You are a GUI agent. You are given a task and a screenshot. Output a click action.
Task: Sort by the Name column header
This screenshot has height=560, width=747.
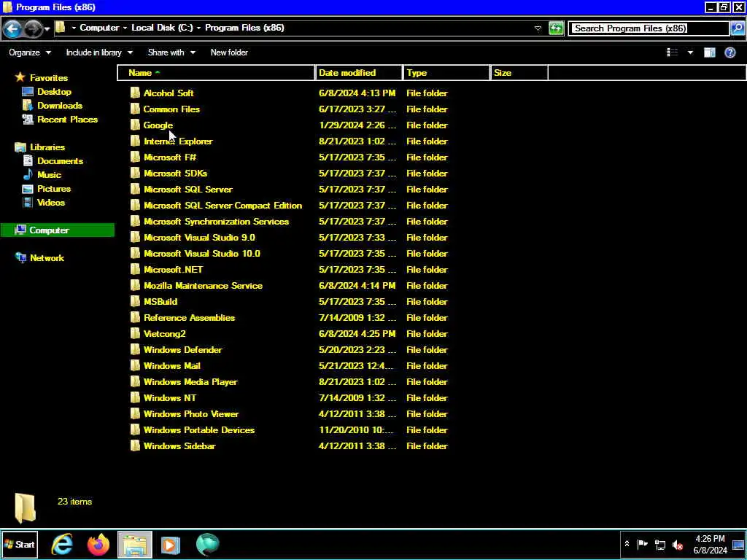pyautogui.click(x=216, y=73)
